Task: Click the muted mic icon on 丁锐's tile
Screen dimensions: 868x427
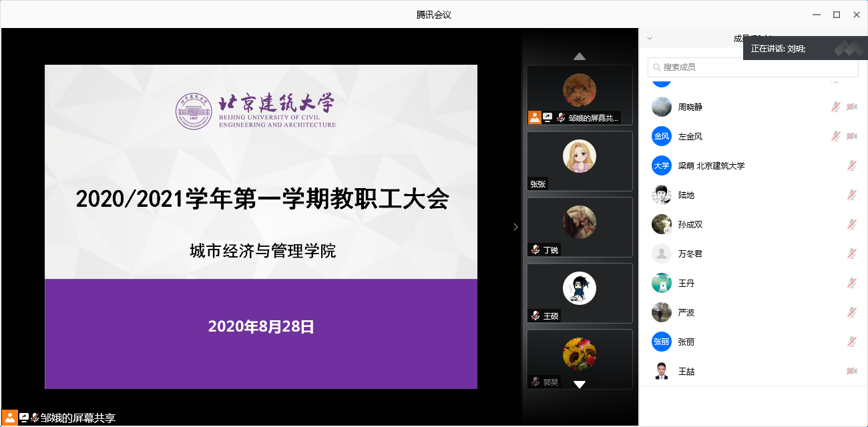Action: click(x=535, y=250)
